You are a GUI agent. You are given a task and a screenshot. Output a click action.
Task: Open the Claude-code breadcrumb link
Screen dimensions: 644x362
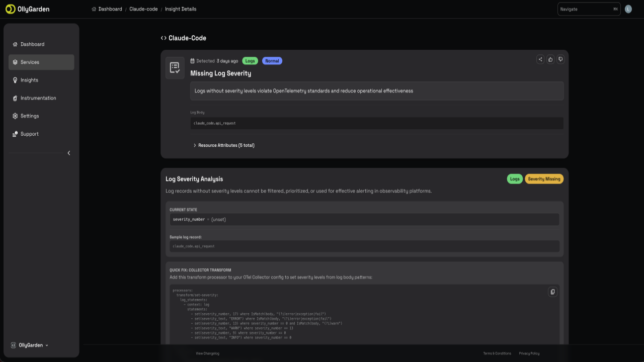point(143,9)
